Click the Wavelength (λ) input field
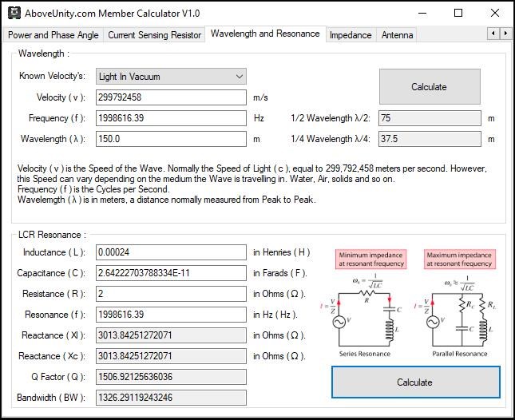The image size is (515, 420). 171,139
